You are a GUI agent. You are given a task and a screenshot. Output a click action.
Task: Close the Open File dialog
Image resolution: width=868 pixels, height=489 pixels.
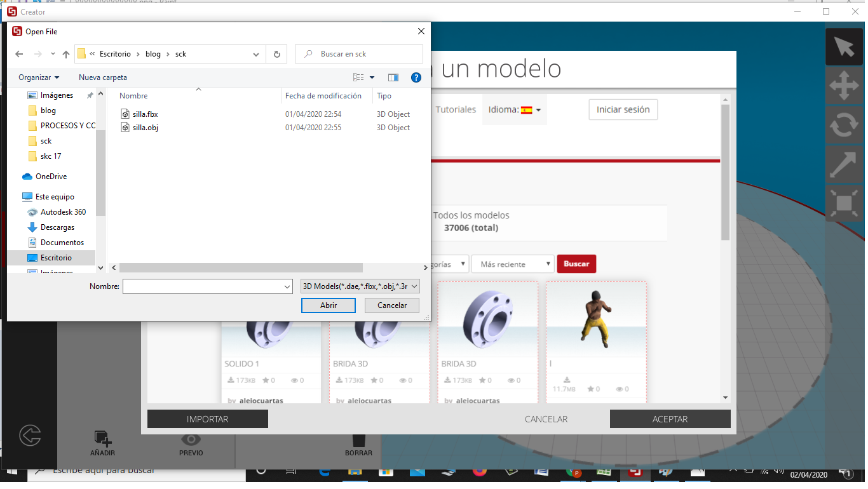421,31
